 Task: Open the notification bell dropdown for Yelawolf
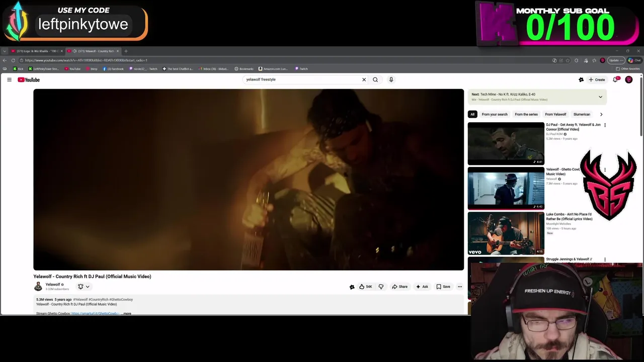click(84, 287)
